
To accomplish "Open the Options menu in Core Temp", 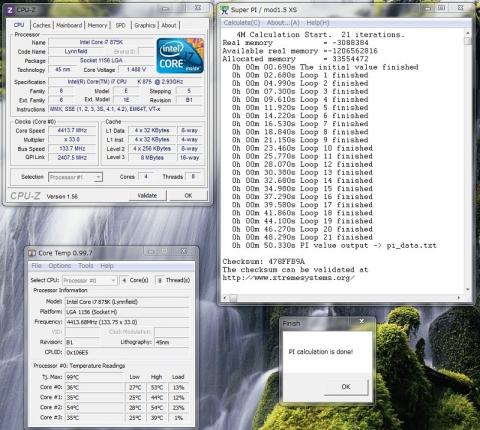I will (x=60, y=266).
